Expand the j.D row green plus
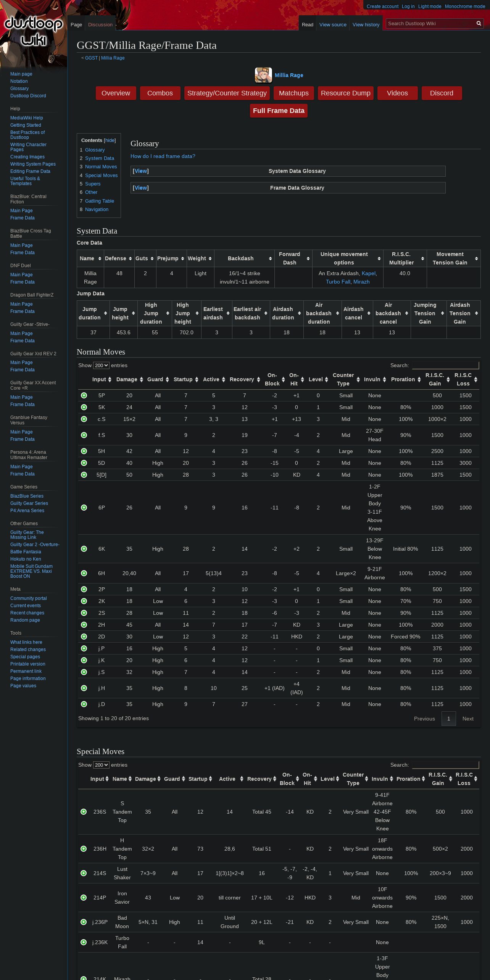490x980 pixels. (84, 704)
